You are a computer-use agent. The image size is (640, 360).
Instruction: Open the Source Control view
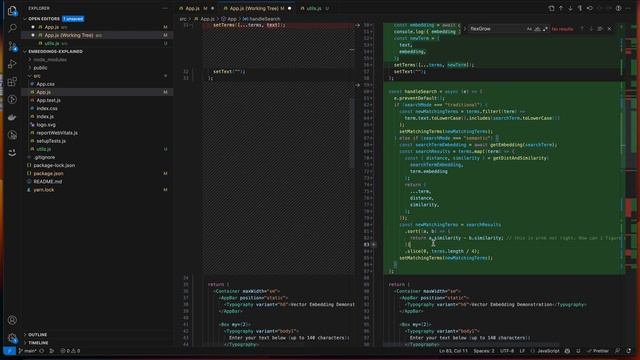coord(12,46)
